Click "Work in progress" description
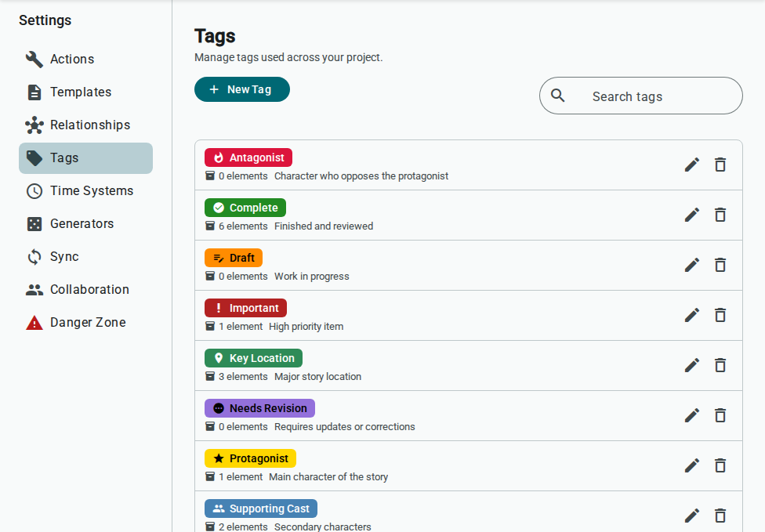Viewport: 765px width, 532px height. [x=312, y=277]
